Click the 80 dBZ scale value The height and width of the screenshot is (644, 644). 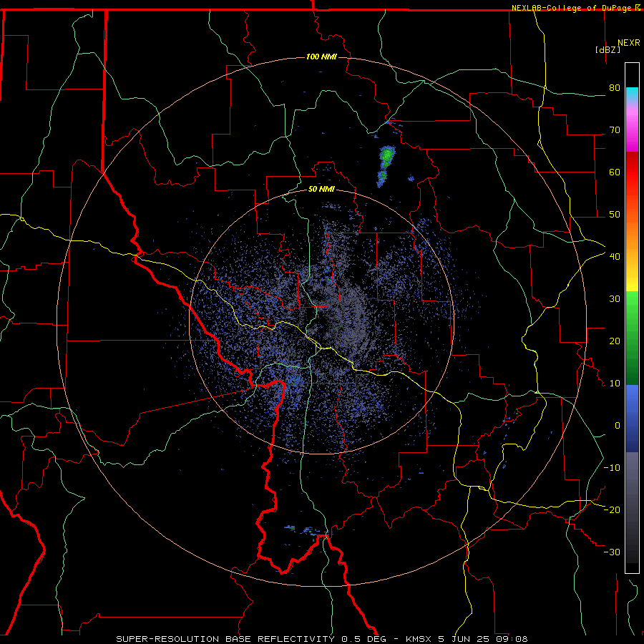(615, 88)
